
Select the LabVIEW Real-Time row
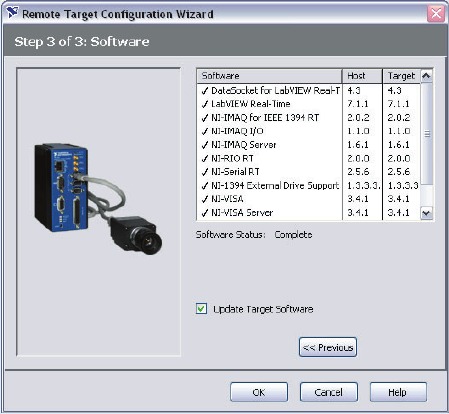309,104
